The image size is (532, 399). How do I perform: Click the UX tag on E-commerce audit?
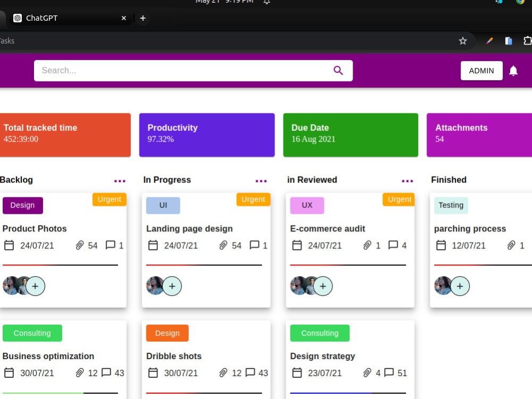307,205
